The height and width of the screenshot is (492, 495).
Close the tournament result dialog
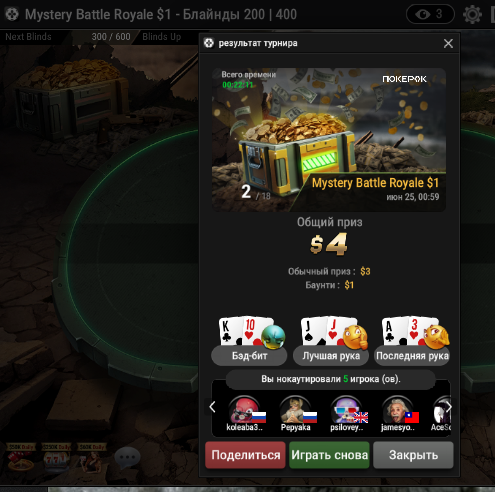pos(448,43)
